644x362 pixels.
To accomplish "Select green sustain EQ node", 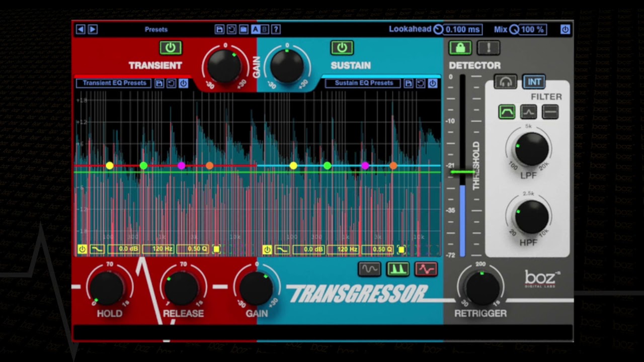I will 328,165.
